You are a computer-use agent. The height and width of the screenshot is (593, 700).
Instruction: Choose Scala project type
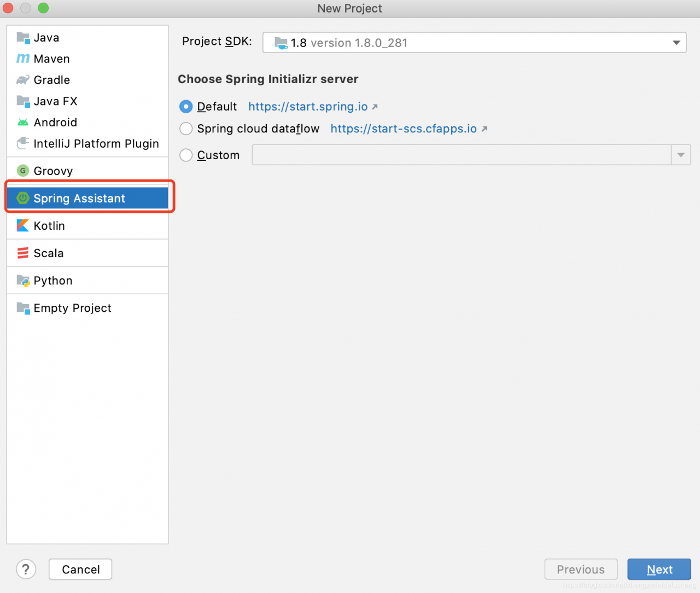[x=87, y=253]
